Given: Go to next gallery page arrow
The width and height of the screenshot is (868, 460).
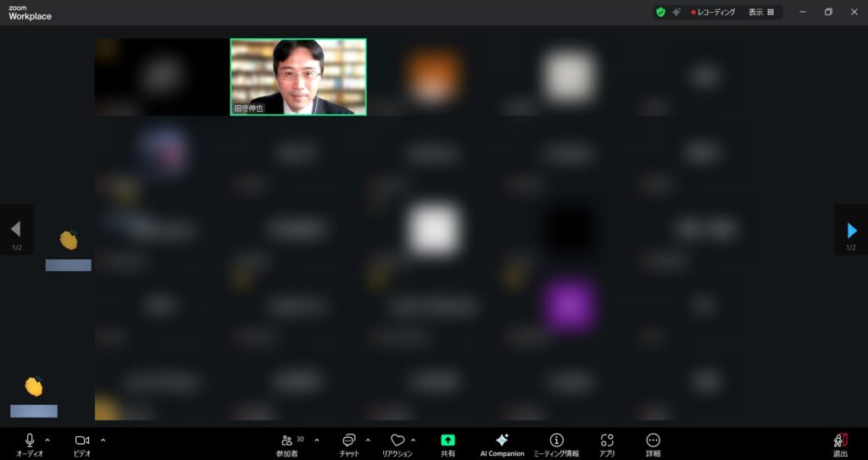Looking at the screenshot, I should click(x=851, y=230).
